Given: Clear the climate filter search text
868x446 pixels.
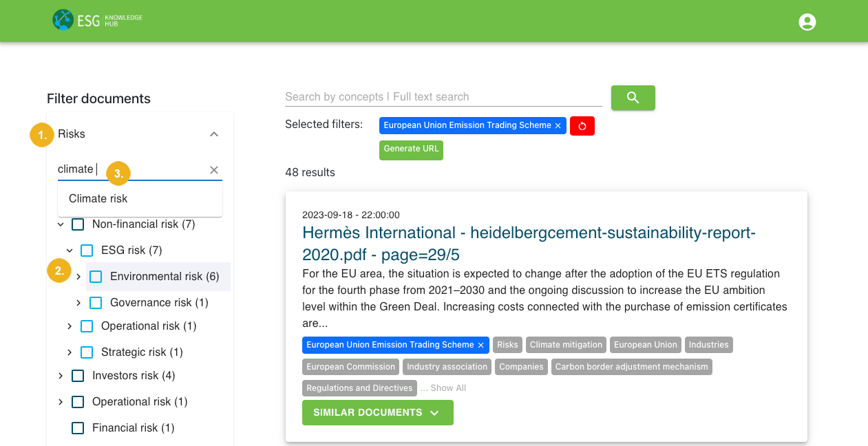Looking at the screenshot, I should (x=214, y=170).
